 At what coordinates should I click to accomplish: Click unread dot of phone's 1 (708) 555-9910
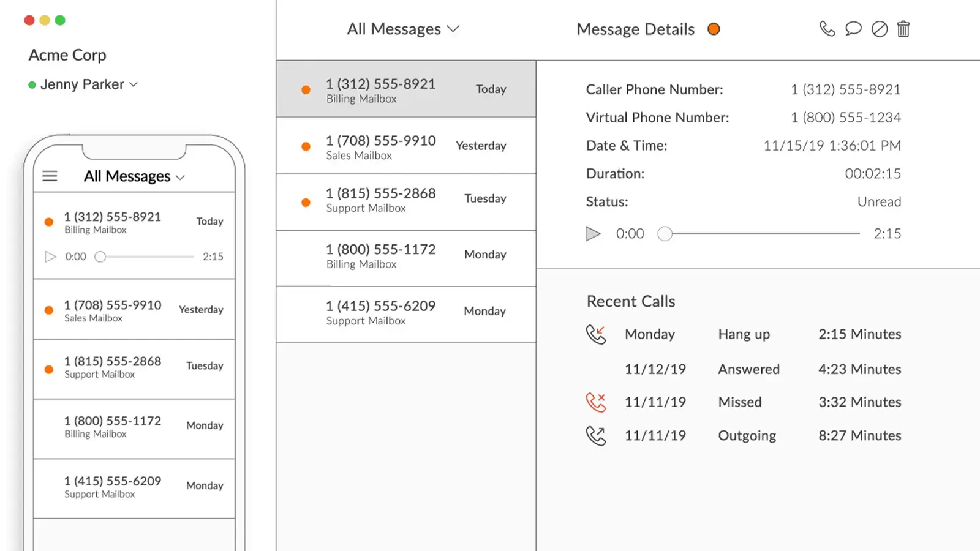pyautogui.click(x=49, y=310)
